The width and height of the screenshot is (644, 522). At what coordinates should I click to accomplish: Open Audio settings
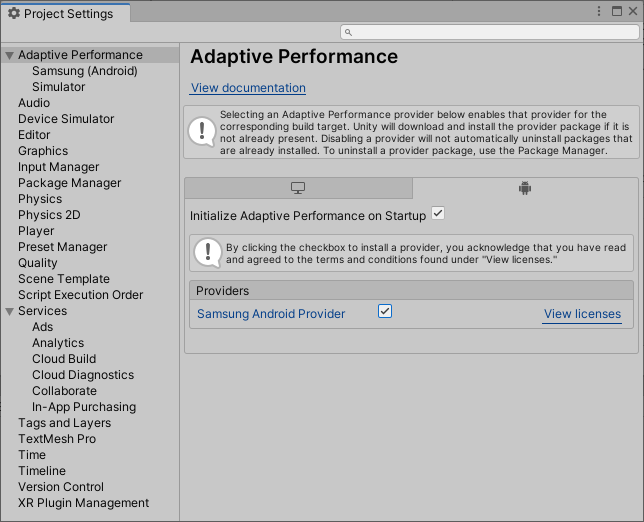pos(34,103)
